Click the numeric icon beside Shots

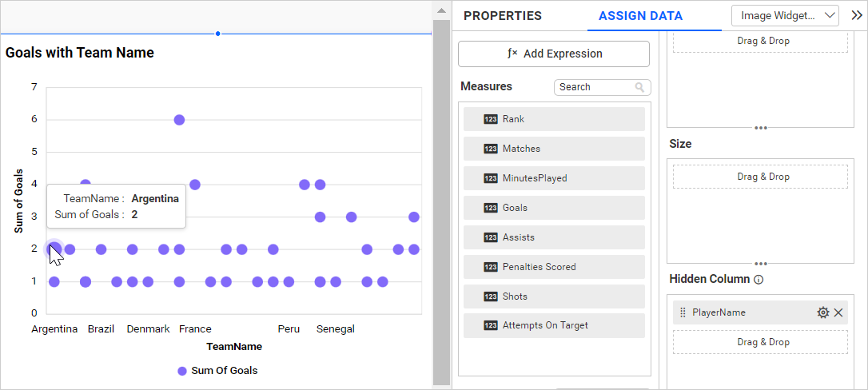[491, 296]
